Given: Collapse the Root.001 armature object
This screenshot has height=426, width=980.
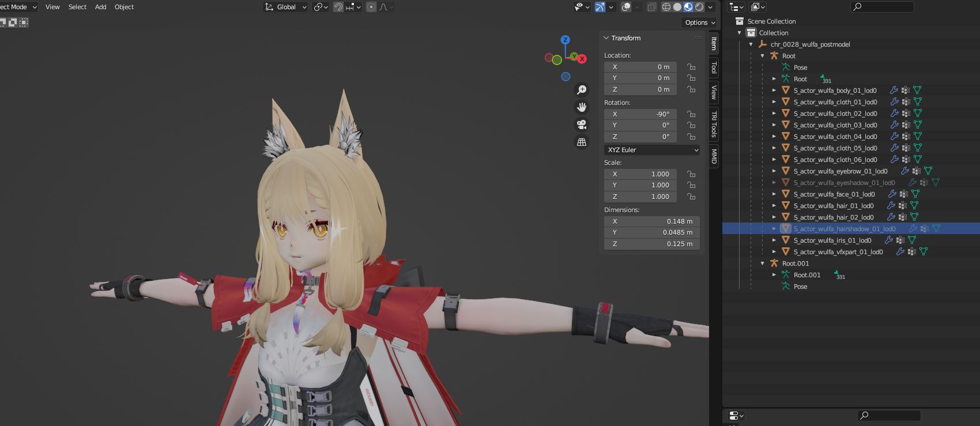Looking at the screenshot, I should point(762,263).
